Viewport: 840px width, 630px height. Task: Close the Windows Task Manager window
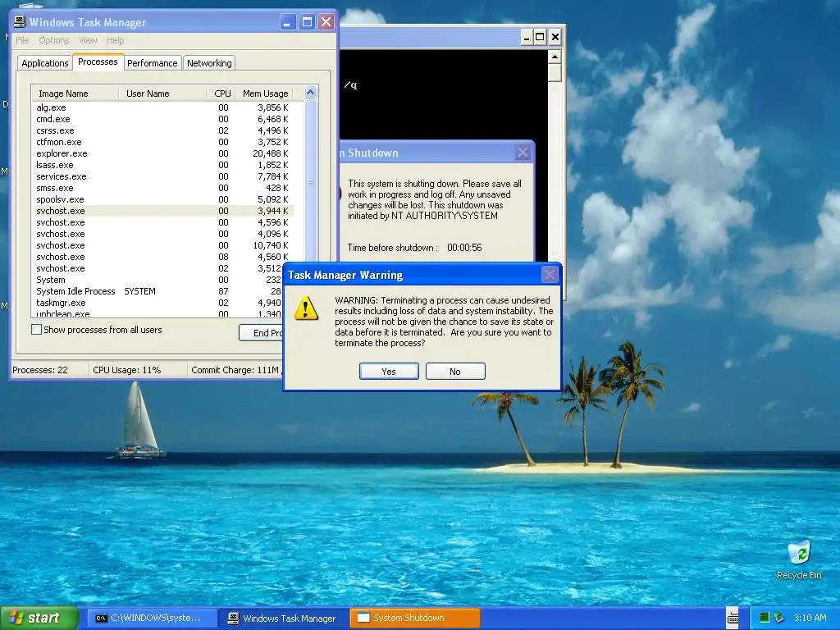[326, 22]
